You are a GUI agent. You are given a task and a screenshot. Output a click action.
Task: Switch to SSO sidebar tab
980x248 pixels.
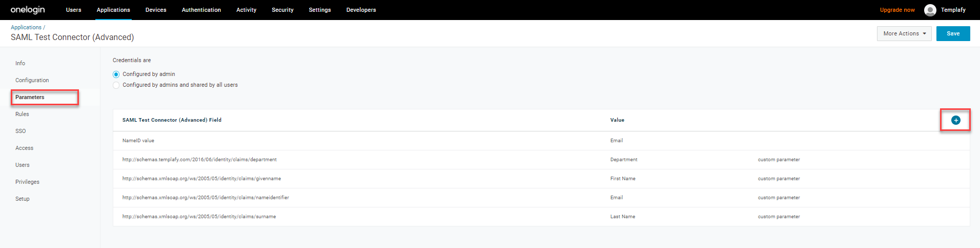coord(21,131)
